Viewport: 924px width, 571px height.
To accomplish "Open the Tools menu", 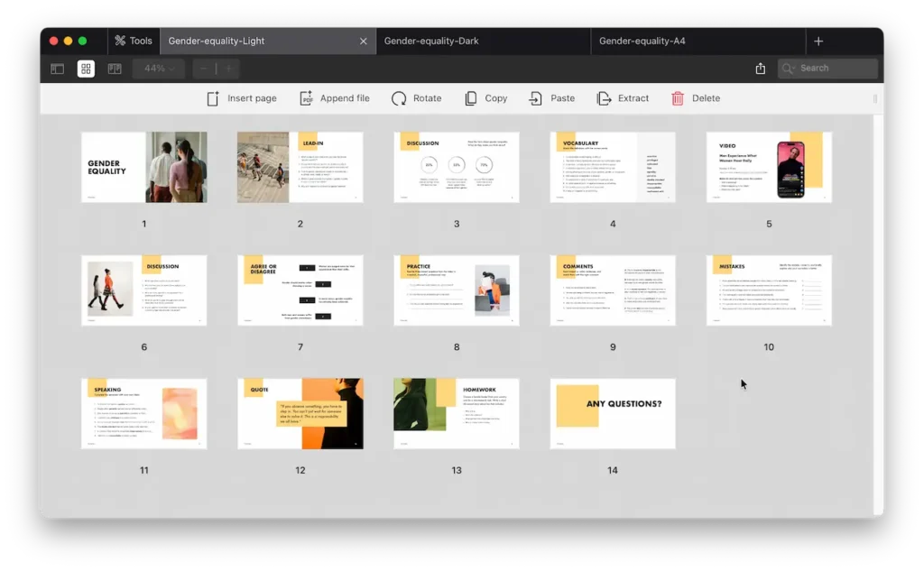I will click(132, 41).
